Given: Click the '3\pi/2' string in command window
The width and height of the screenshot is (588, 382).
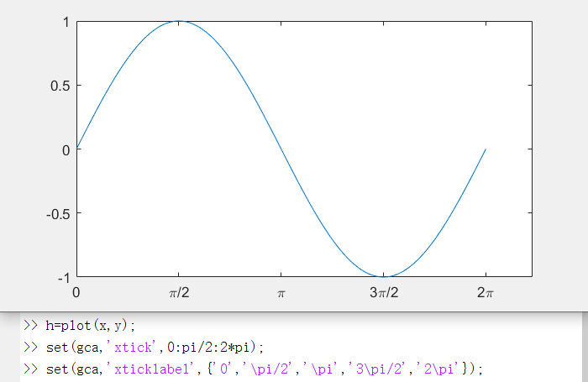Looking at the screenshot, I should pyautogui.click(x=377, y=369).
